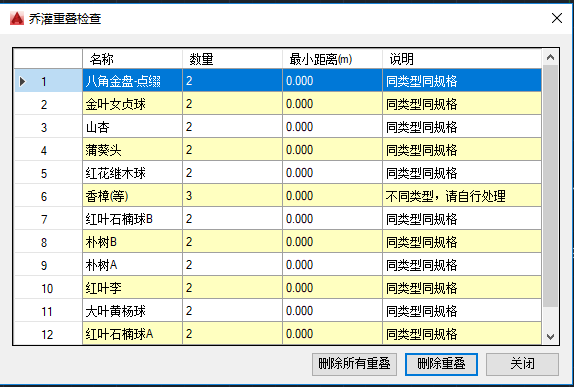Close the 乔灌重叠检查 dialog with X

point(557,18)
